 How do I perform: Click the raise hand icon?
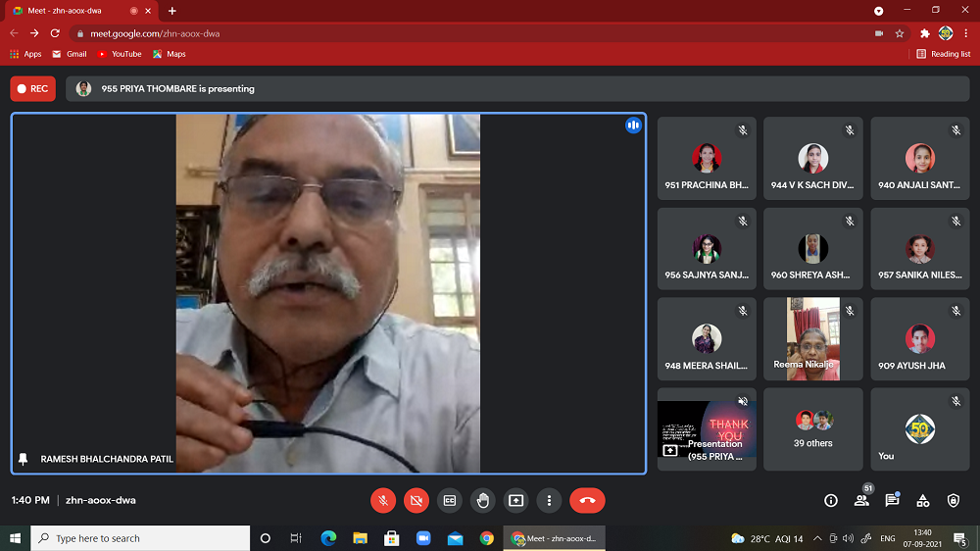[x=482, y=500]
